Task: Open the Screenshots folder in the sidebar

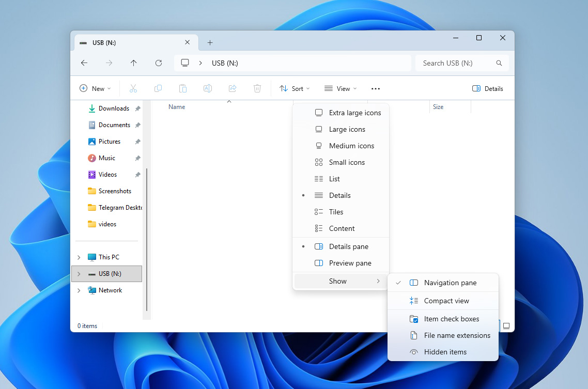Action: click(x=112, y=191)
